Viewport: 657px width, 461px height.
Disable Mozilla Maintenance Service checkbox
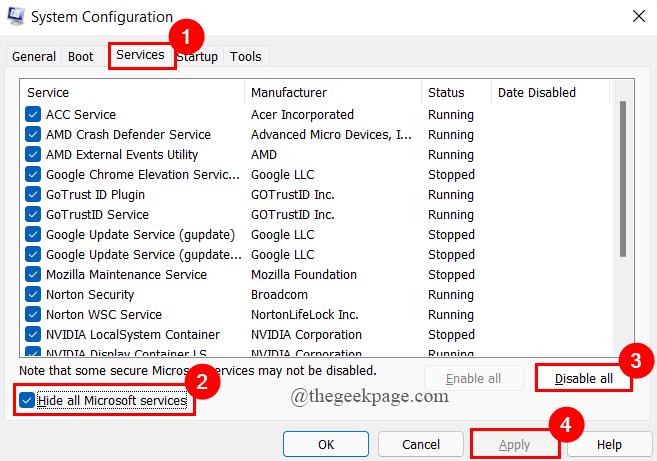coord(33,275)
